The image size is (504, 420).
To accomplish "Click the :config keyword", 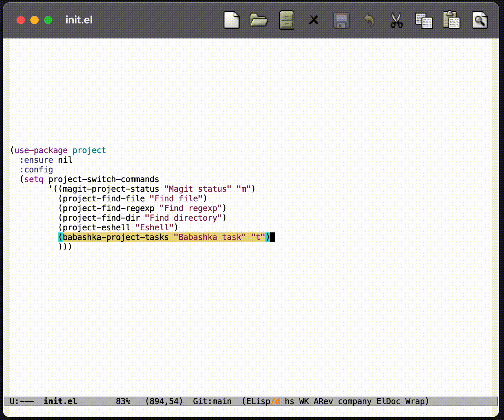I will tap(36, 170).
